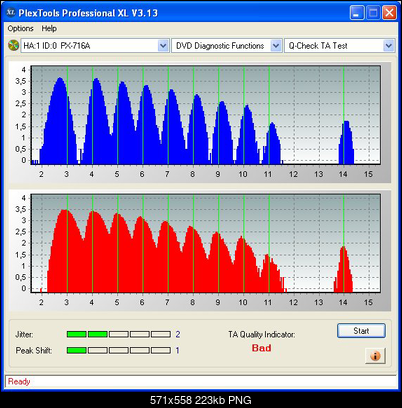
Task: Click the orange info icon button
Action: [x=375, y=356]
